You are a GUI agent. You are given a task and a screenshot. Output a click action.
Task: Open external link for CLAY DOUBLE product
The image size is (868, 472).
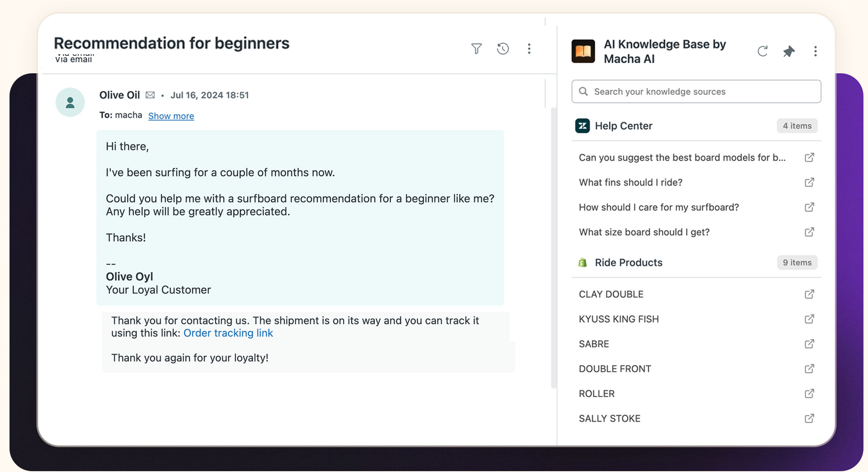point(809,294)
